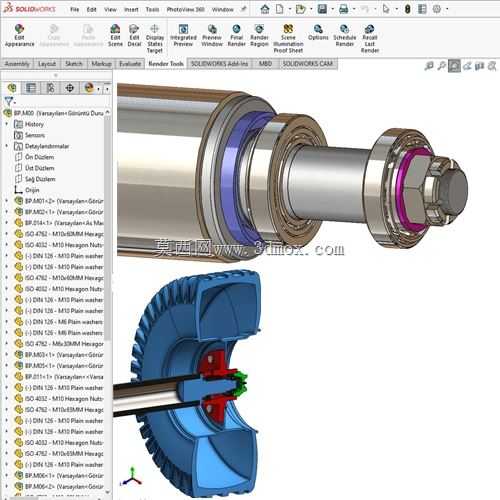Click the tree filter funnel icon

point(8,101)
